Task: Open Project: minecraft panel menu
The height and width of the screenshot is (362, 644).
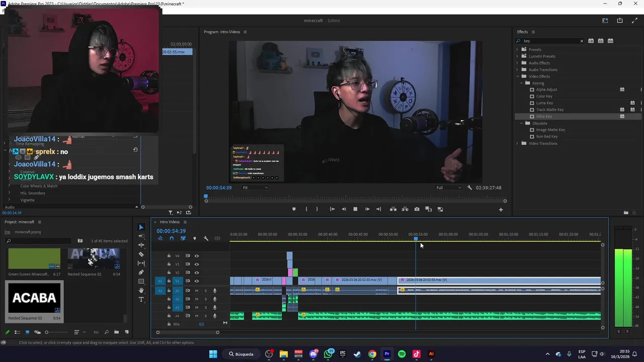Action: pos(39,222)
